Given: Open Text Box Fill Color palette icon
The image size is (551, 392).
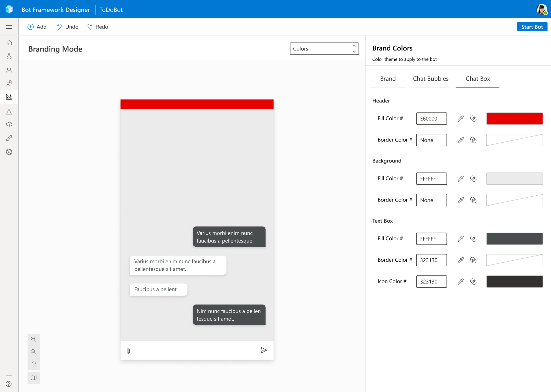Looking at the screenshot, I should pyautogui.click(x=473, y=239).
